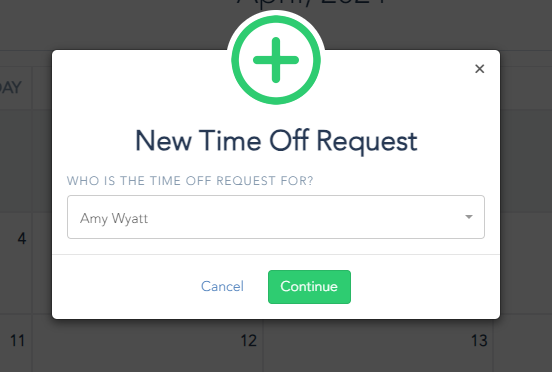Click the small caret in the name field

tap(469, 217)
